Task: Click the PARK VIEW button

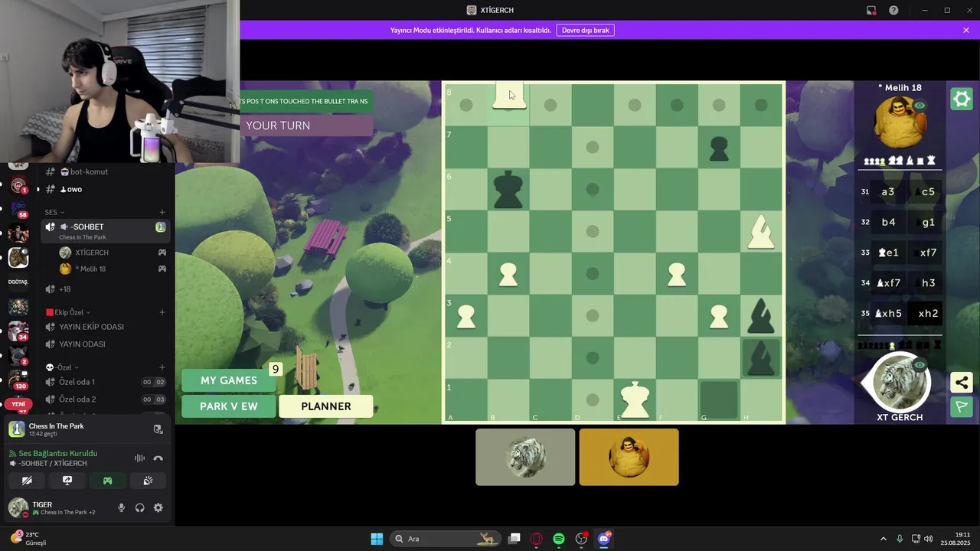Action: pyautogui.click(x=228, y=406)
